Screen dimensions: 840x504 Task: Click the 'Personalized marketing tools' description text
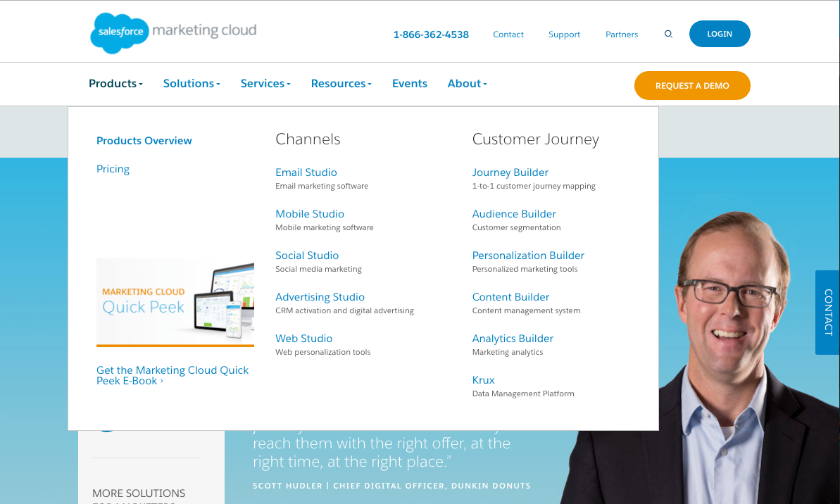pos(525,269)
